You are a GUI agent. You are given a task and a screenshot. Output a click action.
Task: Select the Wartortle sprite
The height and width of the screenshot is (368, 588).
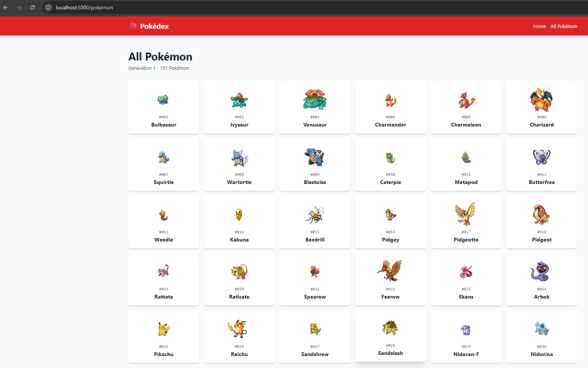(x=239, y=158)
